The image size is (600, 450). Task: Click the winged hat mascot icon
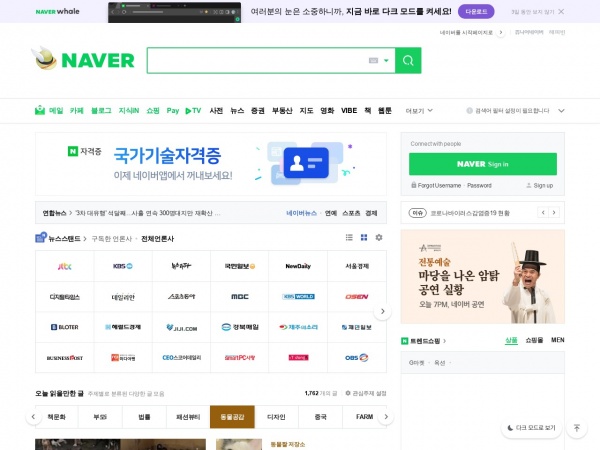tap(44, 58)
